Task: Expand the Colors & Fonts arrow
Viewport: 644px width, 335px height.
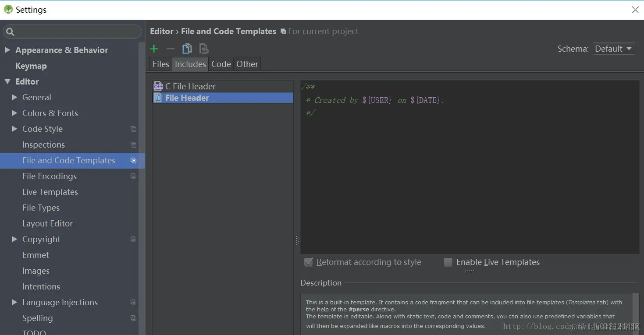Action: click(14, 113)
